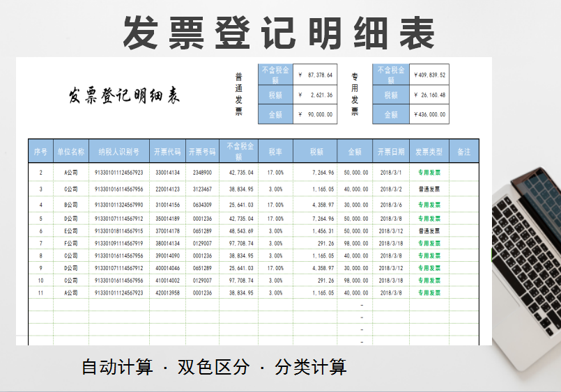Select invoice code 380014134
Image resolution: width=561 pixels, height=392 pixels.
(167, 244)
